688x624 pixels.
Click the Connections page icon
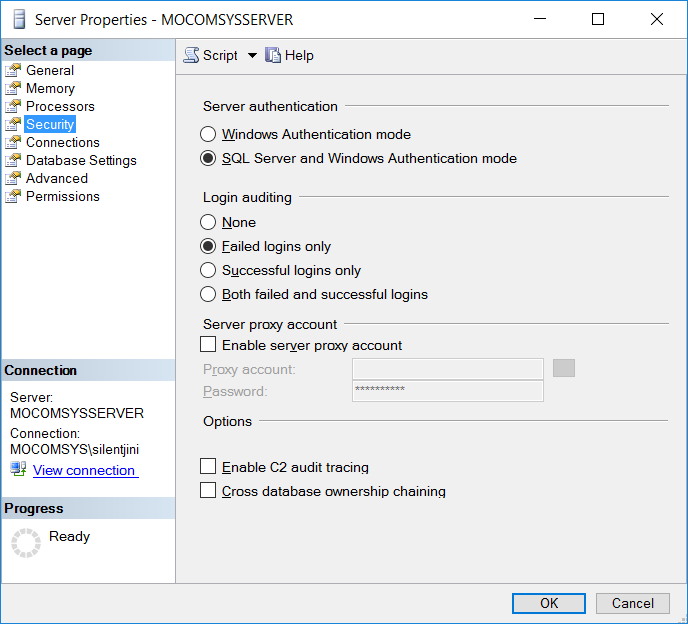point(13,142)
